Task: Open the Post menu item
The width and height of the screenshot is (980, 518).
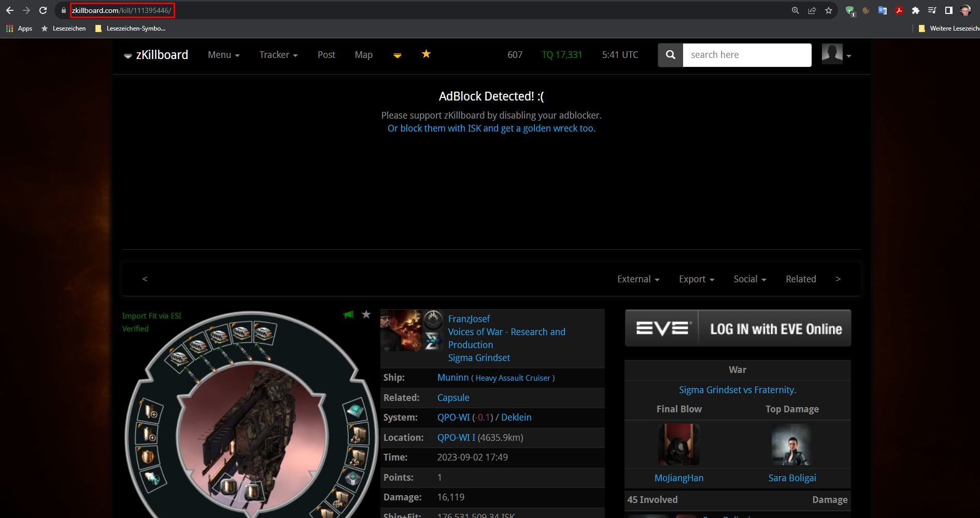Action: [x=326, y=55]
